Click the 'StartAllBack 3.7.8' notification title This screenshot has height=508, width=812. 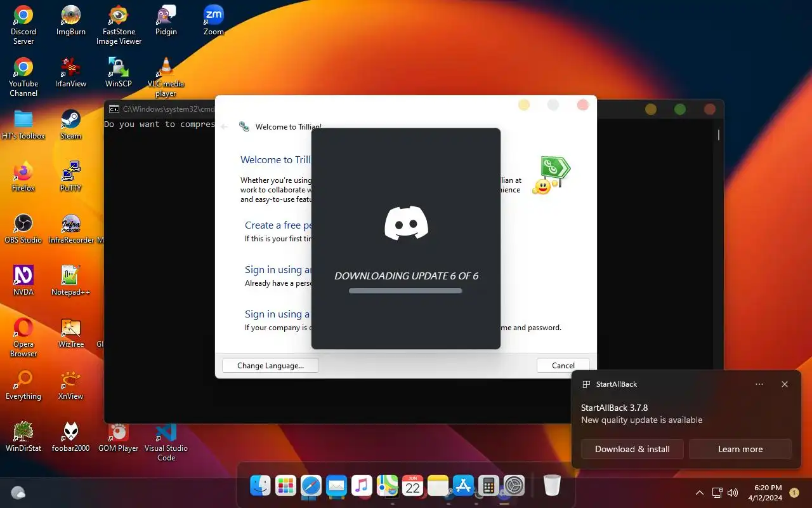tap(614, 408)
